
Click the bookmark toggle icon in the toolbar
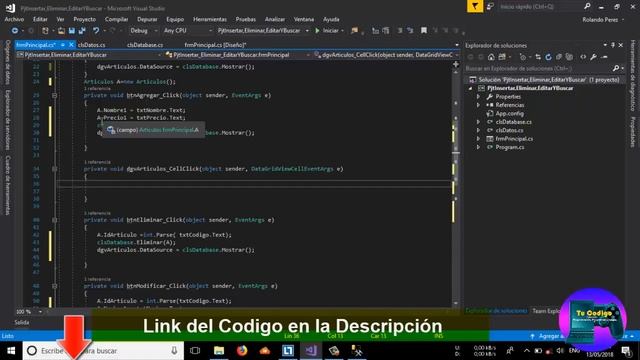coord(424,31)
